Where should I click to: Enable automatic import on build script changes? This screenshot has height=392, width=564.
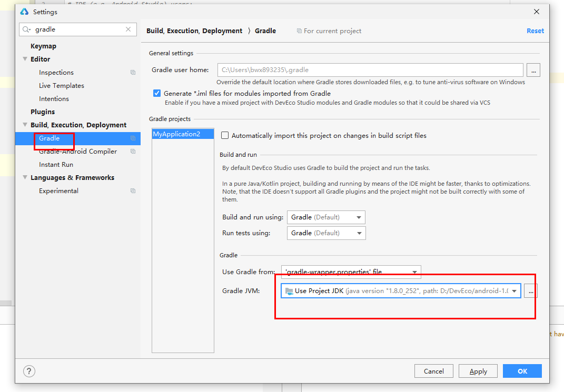tap(225, 135)
